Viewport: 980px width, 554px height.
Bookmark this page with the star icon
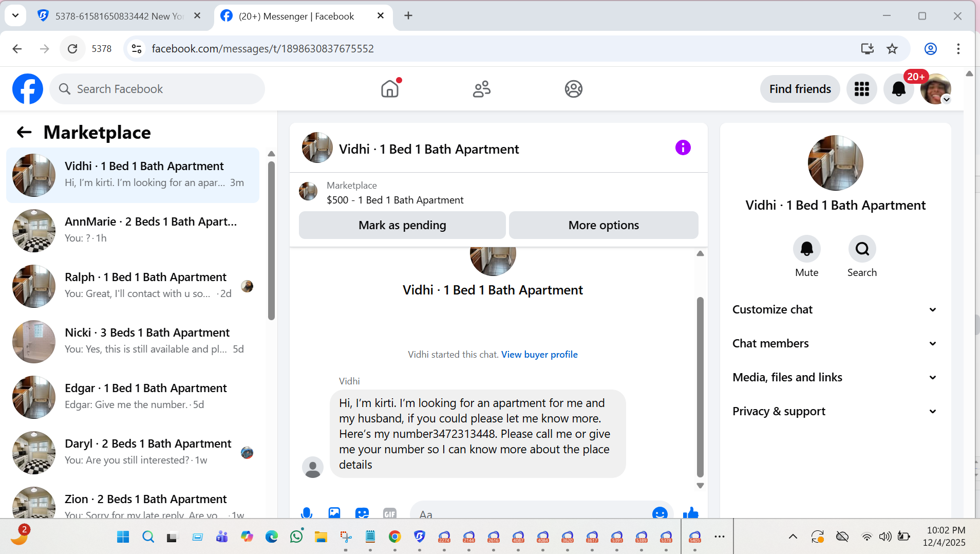click(892, 49)
